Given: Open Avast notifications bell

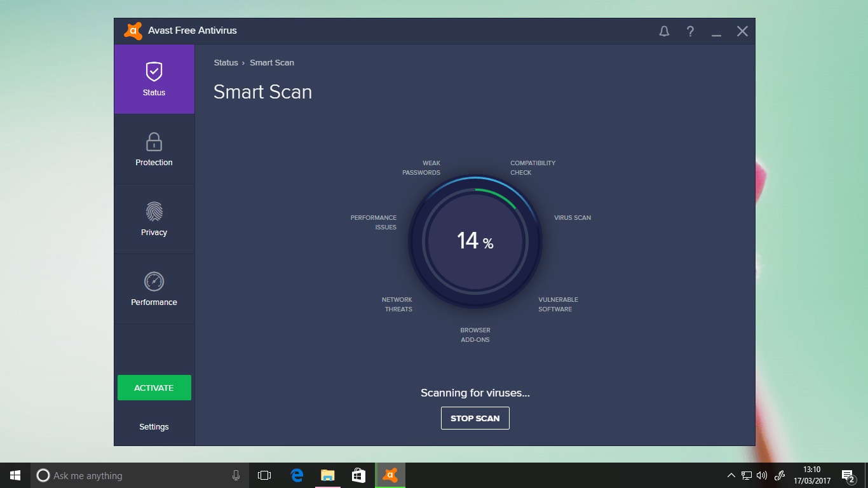Looking at the screenshot, I should (664, 30).
